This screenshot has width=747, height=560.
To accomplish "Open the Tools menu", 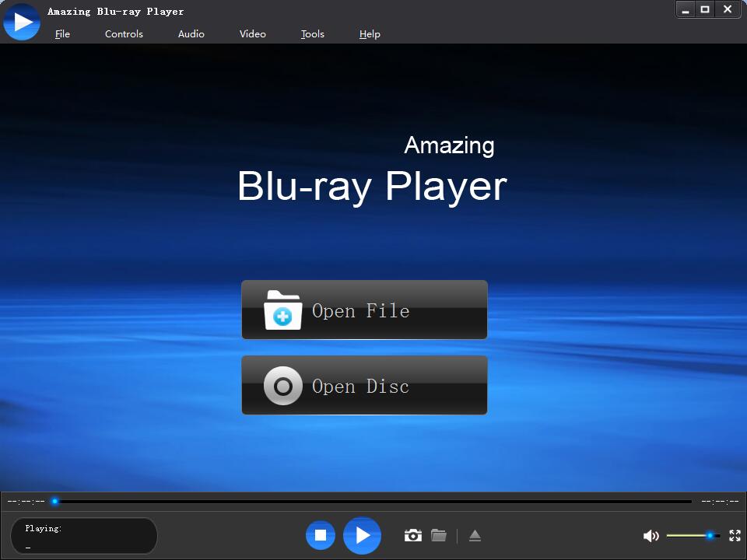I will (x=312, y=33).
